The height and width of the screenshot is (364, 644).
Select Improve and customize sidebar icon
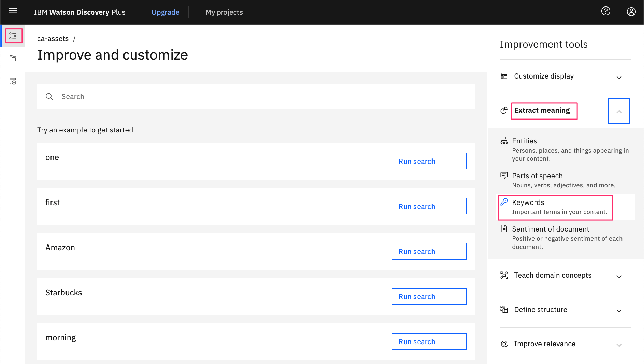click(x=13, y=36)
